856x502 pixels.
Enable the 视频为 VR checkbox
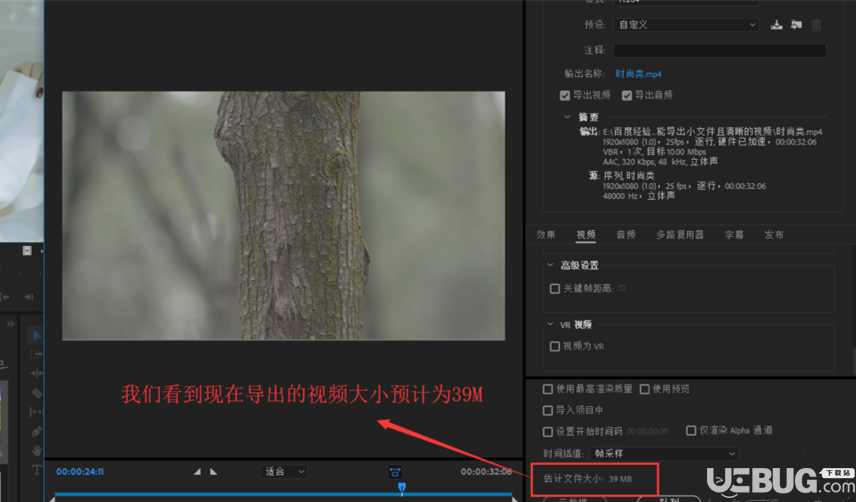[555, 346]
